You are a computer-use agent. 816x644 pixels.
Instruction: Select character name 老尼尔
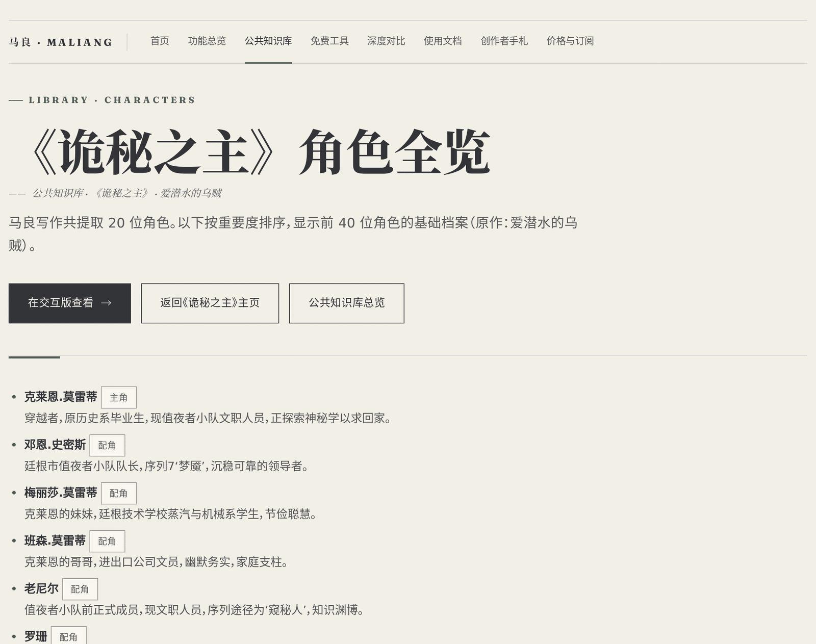click(41, 588)
